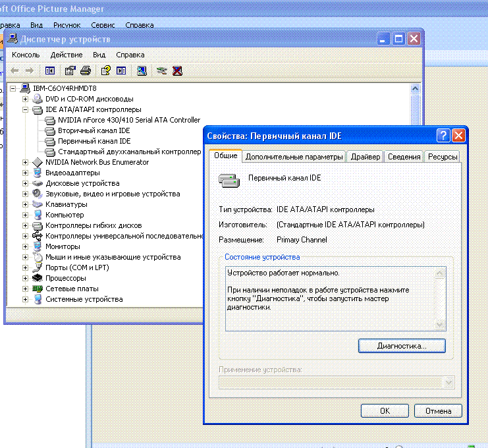Click the Сетевые платы network card icon

pos(38,289)
